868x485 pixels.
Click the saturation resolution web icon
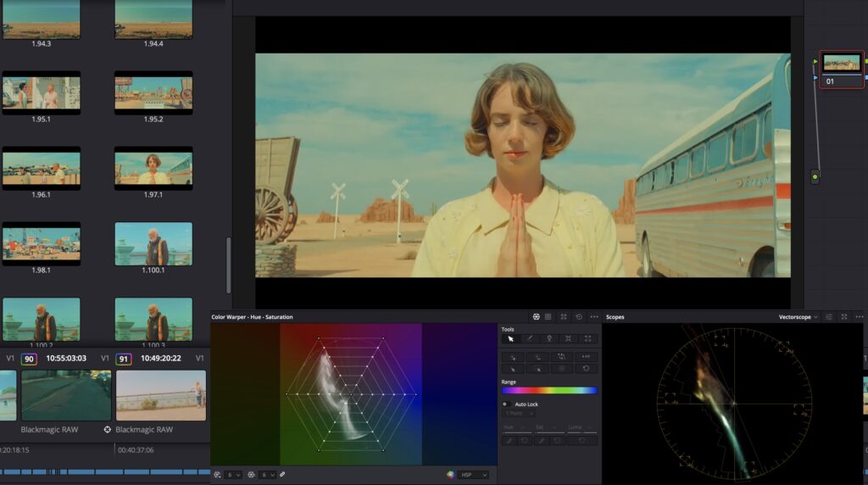251,475
